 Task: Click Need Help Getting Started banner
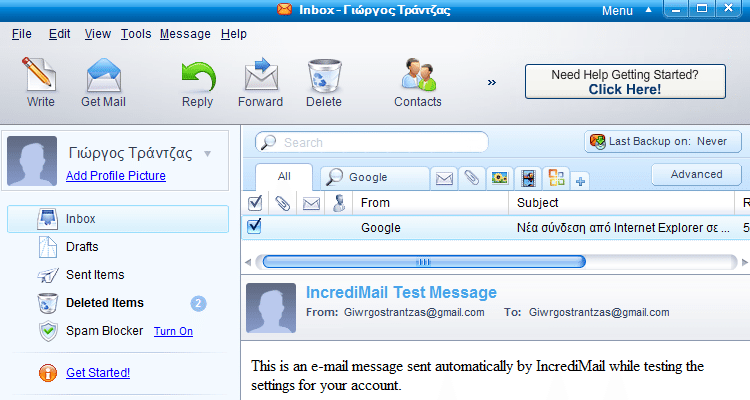(x=625, y=82)
